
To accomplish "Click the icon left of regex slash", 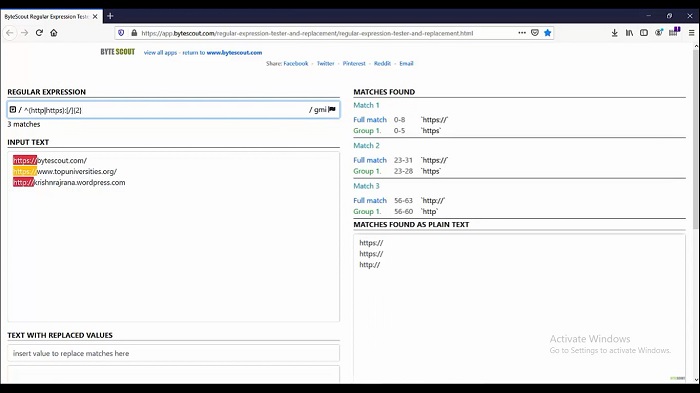I will pyautogui.click(x=13, y=109).
